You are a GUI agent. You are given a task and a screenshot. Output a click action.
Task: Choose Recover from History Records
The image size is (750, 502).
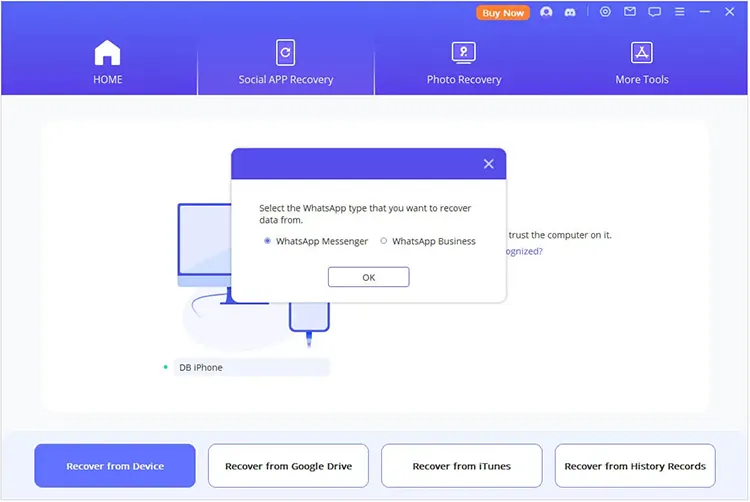point(635,466)
